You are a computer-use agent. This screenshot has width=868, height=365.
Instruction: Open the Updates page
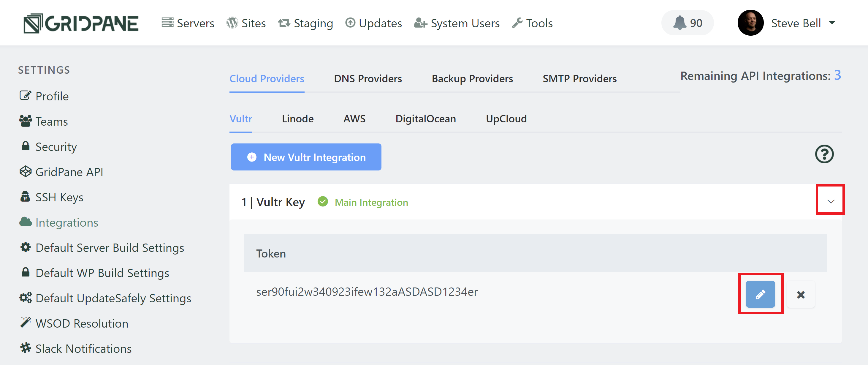click(x=373, y=23)
